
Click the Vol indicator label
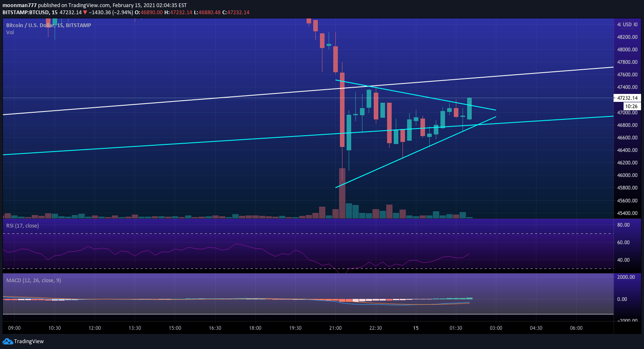(x=10, y=32)
